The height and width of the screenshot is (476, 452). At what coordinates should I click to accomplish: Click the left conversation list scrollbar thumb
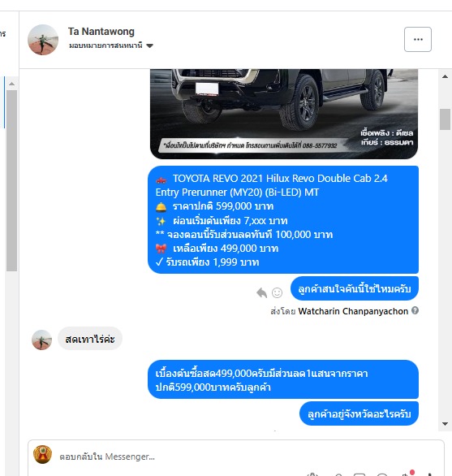[12, 180]
